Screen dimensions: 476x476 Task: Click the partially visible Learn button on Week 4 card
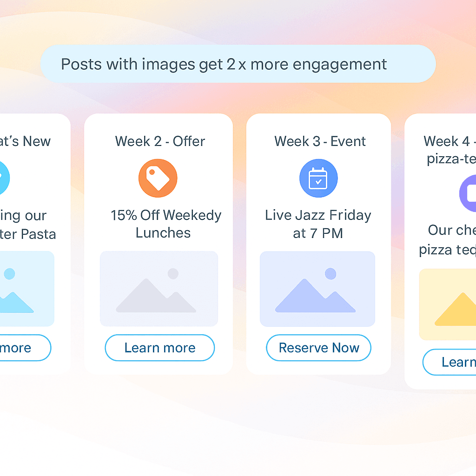(x=450, y=362)
